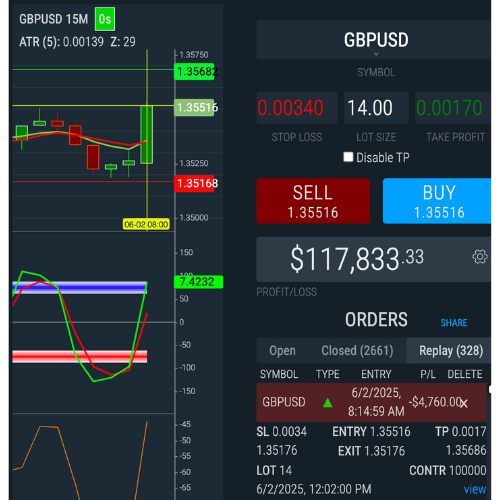Click the -$4,760.00 P/L value

(x=435, y=402)
